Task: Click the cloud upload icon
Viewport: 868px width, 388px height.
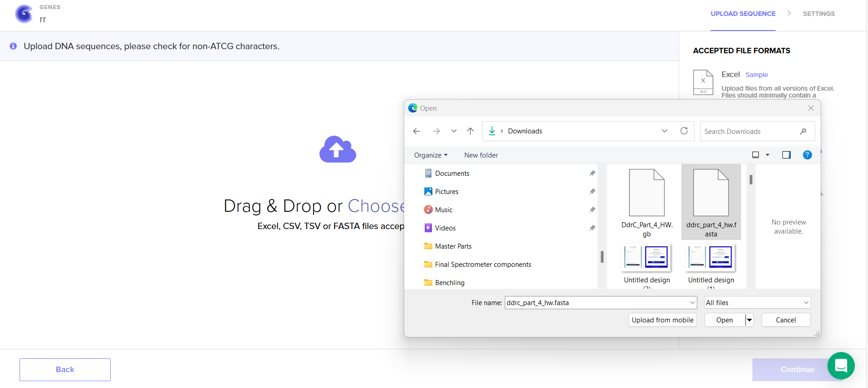Action: (337, 149)
